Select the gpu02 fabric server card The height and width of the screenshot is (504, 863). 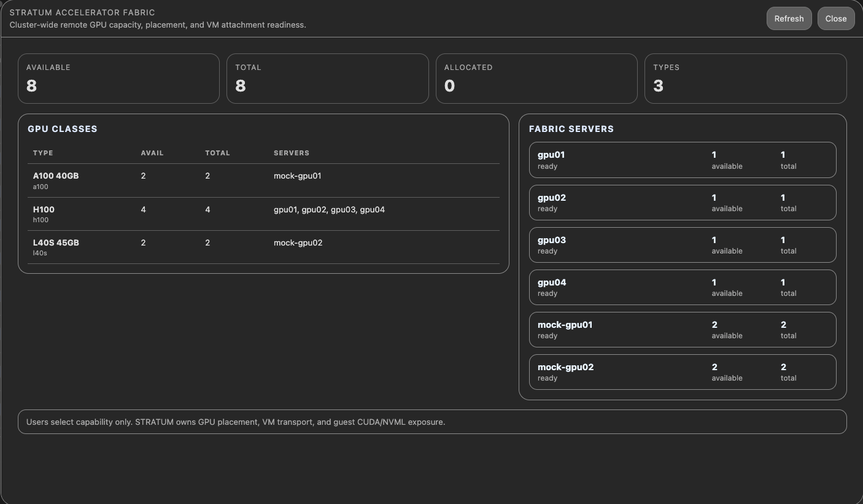pos(683,203)
